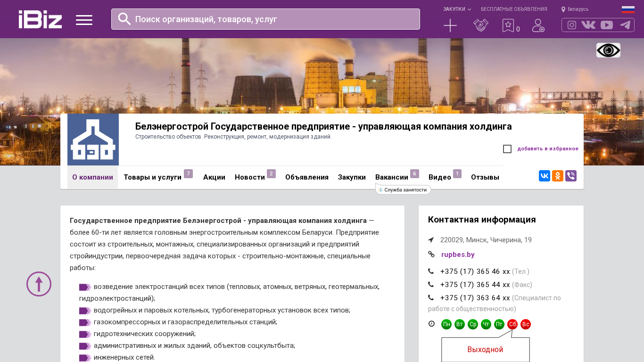644x362 pixels.
Task: Open the YouTube channel icon
Action: 607,25
